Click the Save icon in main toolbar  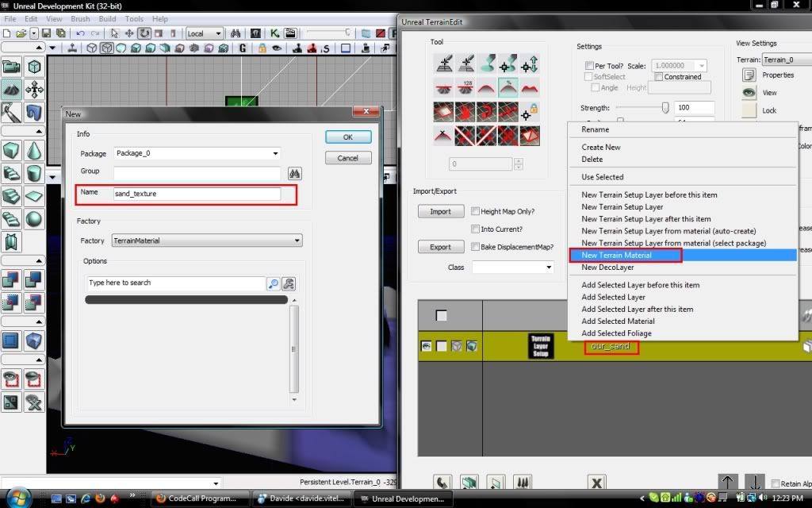46,33
